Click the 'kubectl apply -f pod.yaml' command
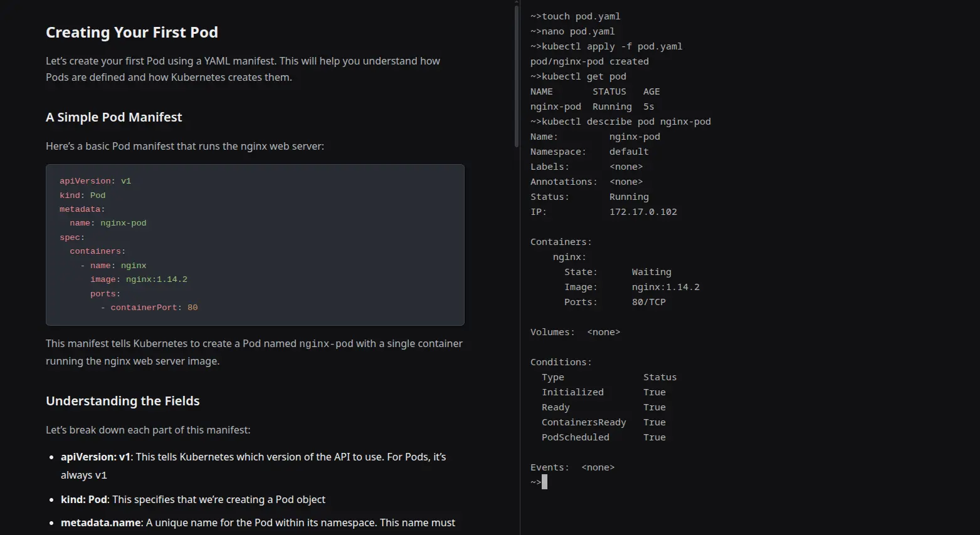Screen dimensions: 980x535 point(612,46)
